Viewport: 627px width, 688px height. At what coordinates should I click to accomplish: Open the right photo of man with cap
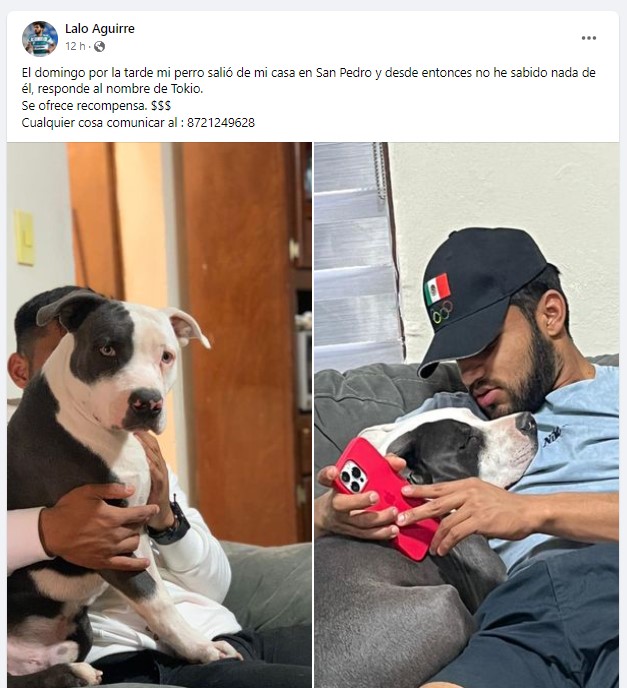pyautogui.click(x=467, y=415)
